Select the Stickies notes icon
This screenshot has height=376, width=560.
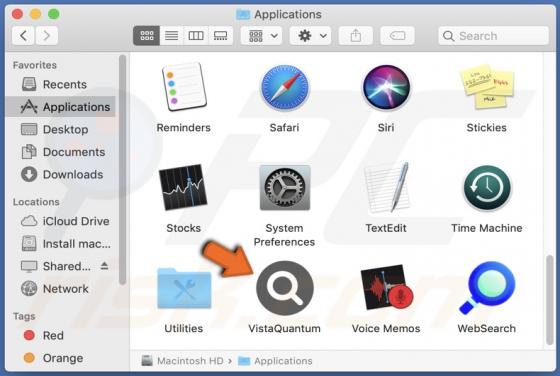(487, 86)
